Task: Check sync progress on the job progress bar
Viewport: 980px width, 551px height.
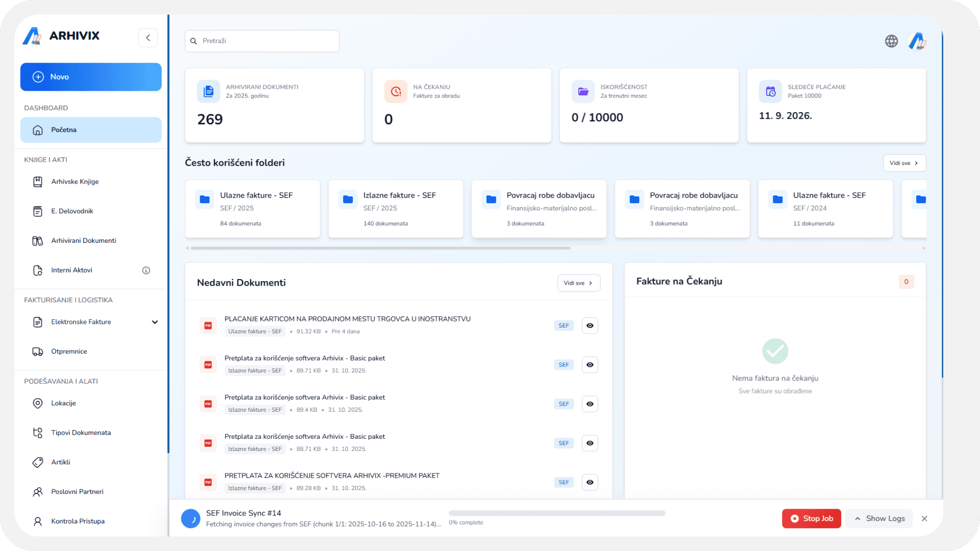Action: pos(556,514)
